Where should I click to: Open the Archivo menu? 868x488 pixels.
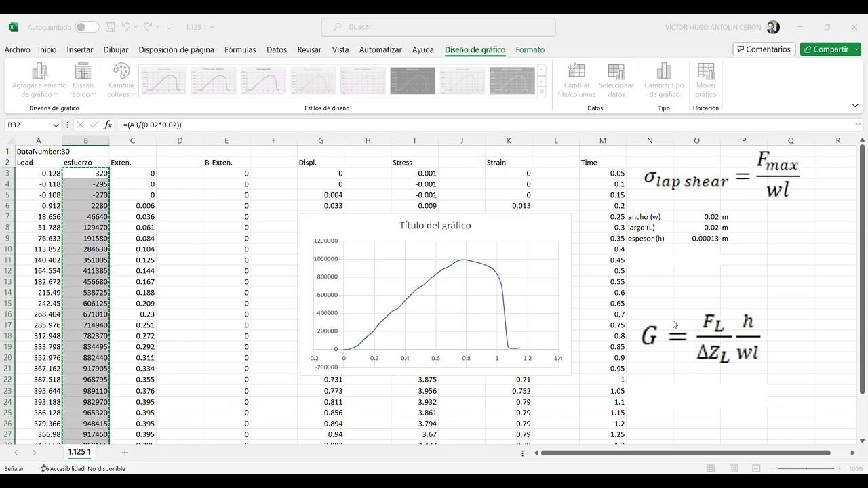point(17,49)
